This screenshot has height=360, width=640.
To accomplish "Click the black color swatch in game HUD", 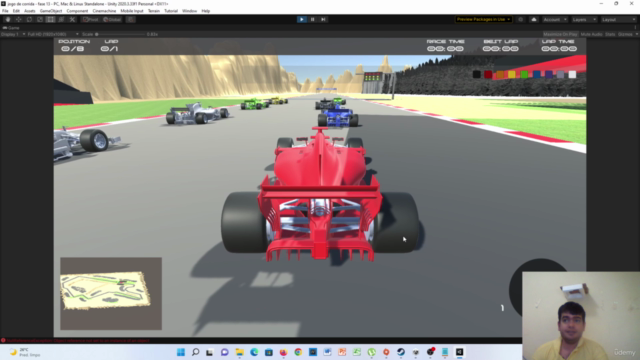I will tap(476, 74).
